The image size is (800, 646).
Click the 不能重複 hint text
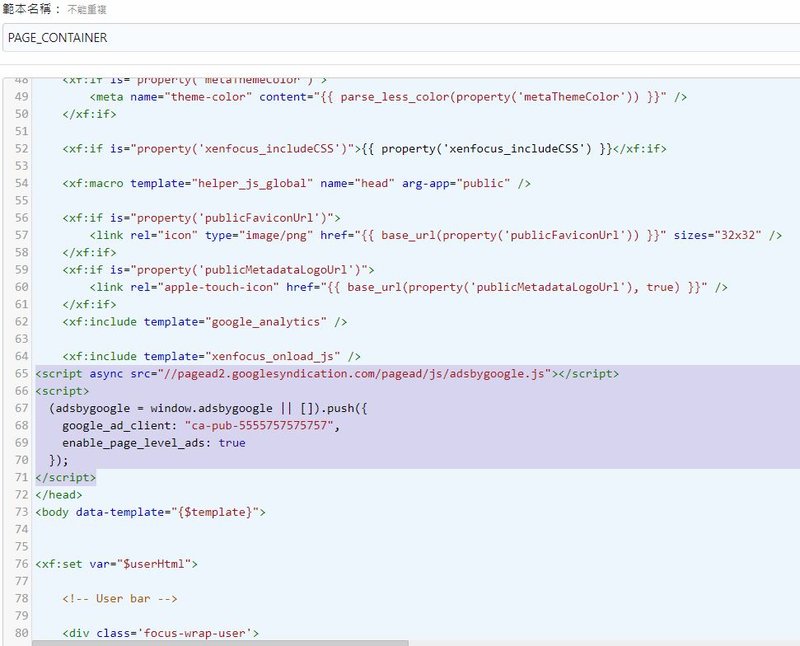tap(87, 10)
